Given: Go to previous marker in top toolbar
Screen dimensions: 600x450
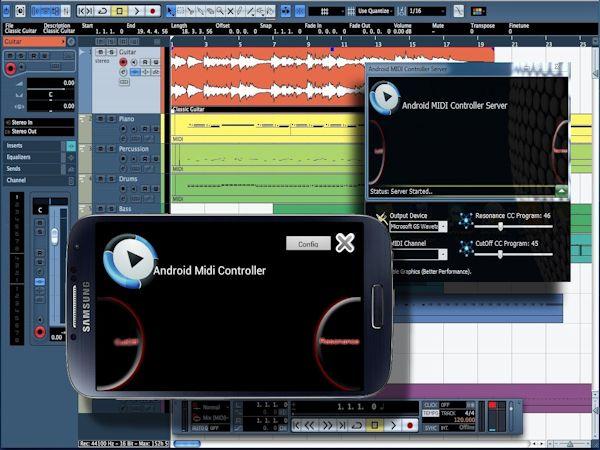Looking at the screenshot, I should (81, 11).
